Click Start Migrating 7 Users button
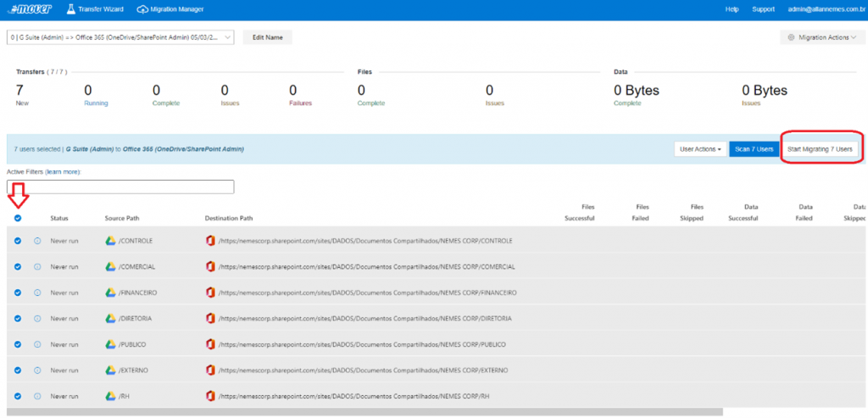Viewport: 868px width, 418px height. point(820,149)
